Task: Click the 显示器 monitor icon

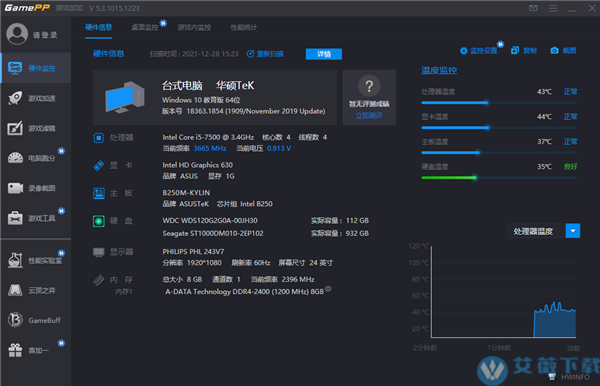Action: coord(99,252)
